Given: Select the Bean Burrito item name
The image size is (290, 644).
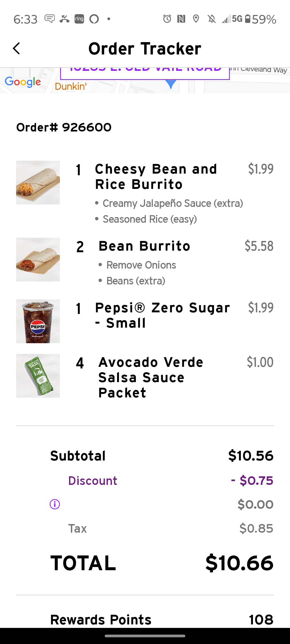Looking at the screenshot, I should coord(144,246).
